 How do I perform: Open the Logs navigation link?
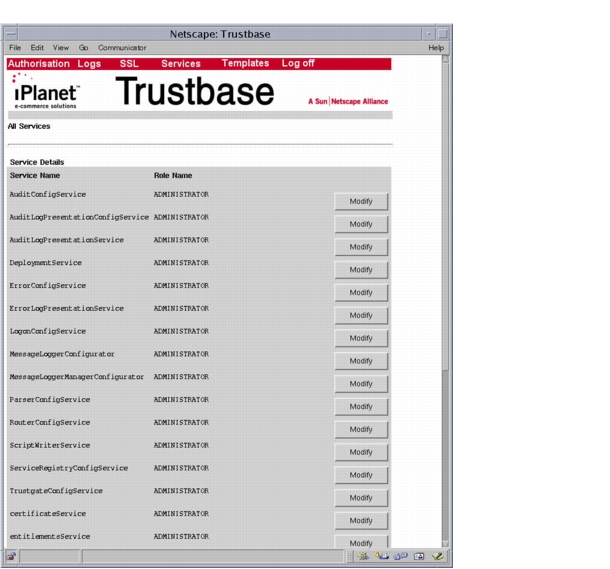point(89,64)
